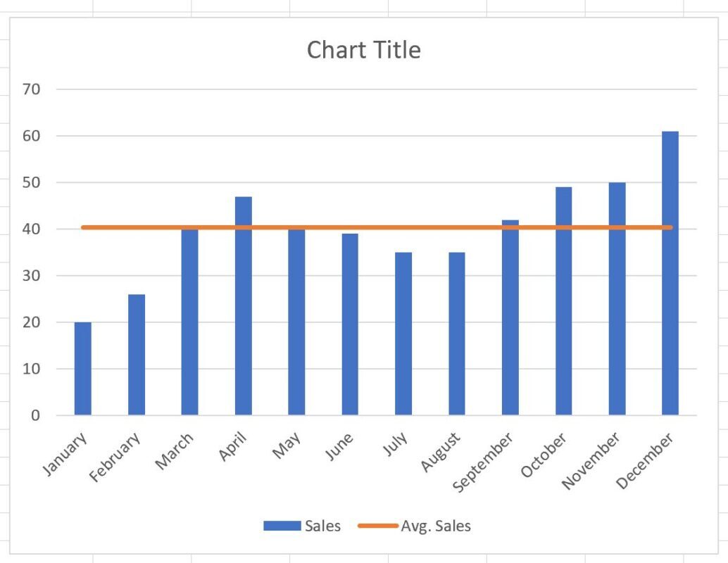The image size is (728, 563).
Task: Select the September axis label
Action: click(x=483, y=462)
